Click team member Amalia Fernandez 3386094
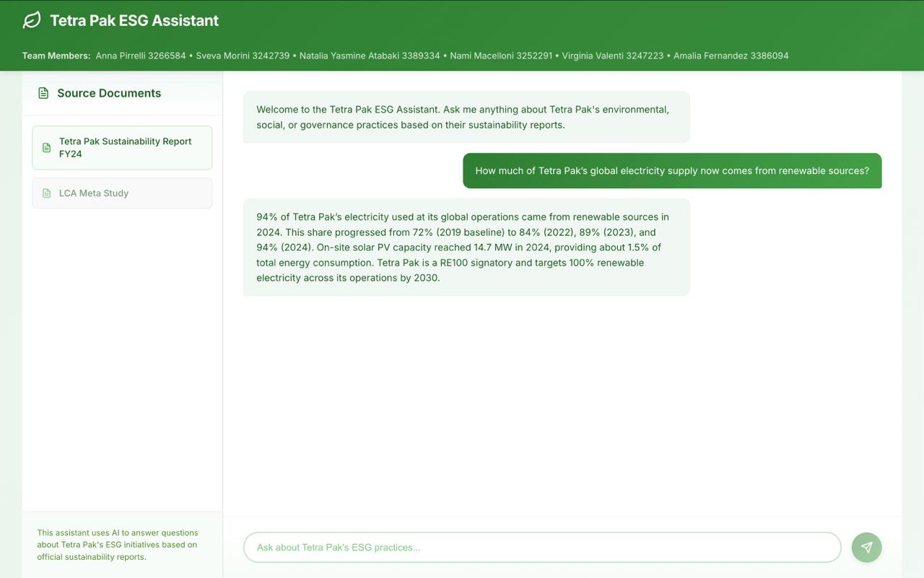Viewport: 924px width, 578px height. coord(731,56)
